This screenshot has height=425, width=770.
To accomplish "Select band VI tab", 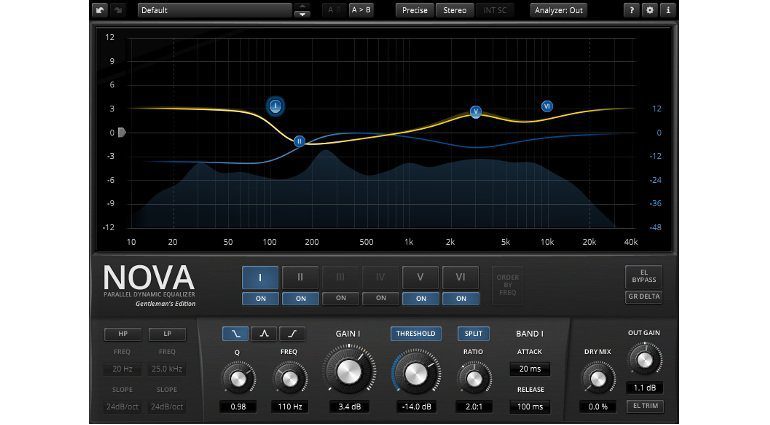I will tap(460, 278).
